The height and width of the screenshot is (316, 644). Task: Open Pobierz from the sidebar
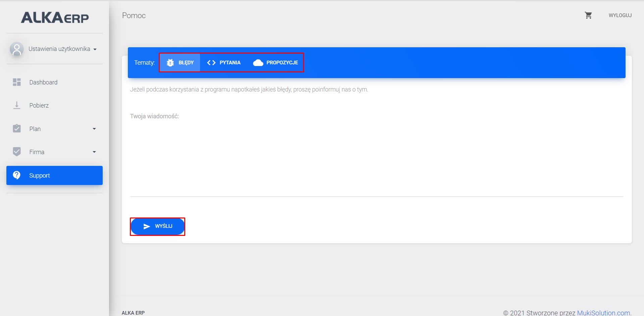(x=54, y=105)
